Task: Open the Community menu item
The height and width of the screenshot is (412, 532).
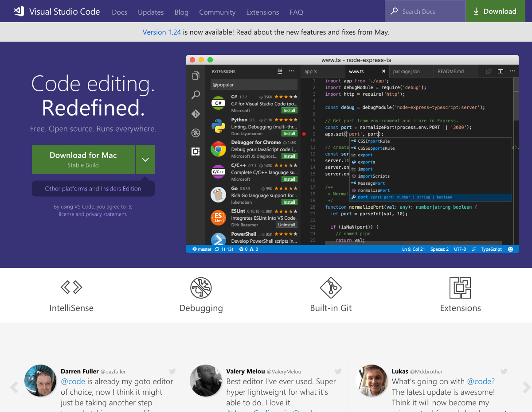Action: coord(217,12)
